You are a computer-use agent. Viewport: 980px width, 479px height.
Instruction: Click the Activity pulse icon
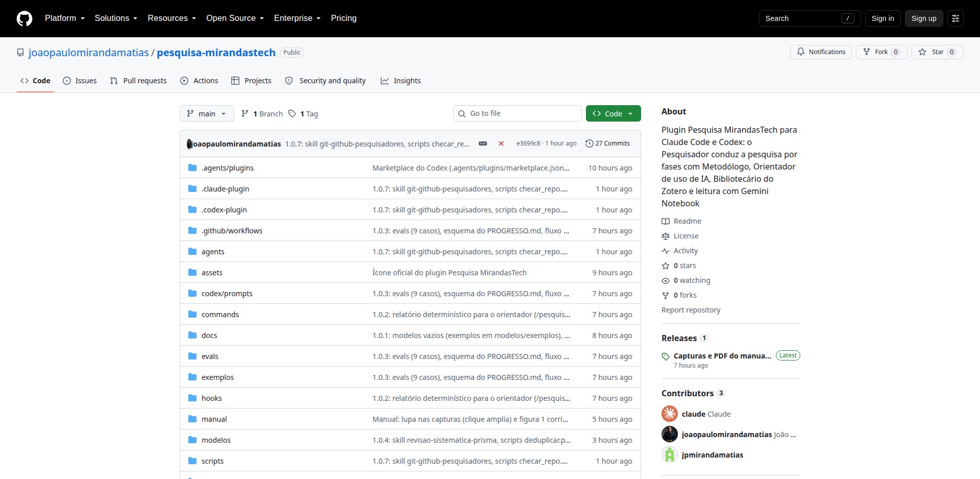point(666,251)
